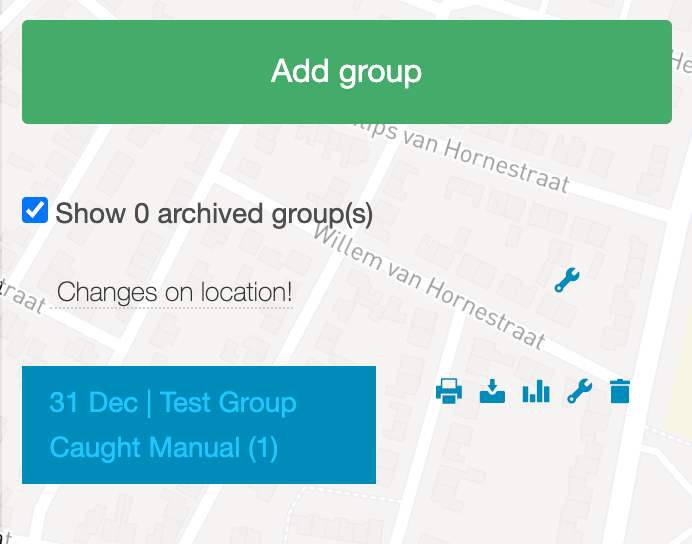Select the '31 Dec | Test Group' title
The height and width of the screenshot is (544, 692).
tap(173, 403)
